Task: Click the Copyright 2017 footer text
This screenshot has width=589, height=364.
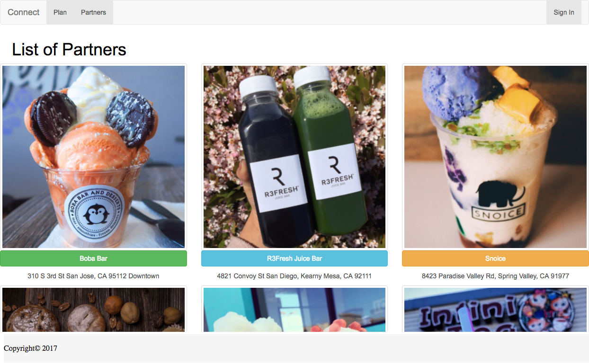Action: coord(30,348)
